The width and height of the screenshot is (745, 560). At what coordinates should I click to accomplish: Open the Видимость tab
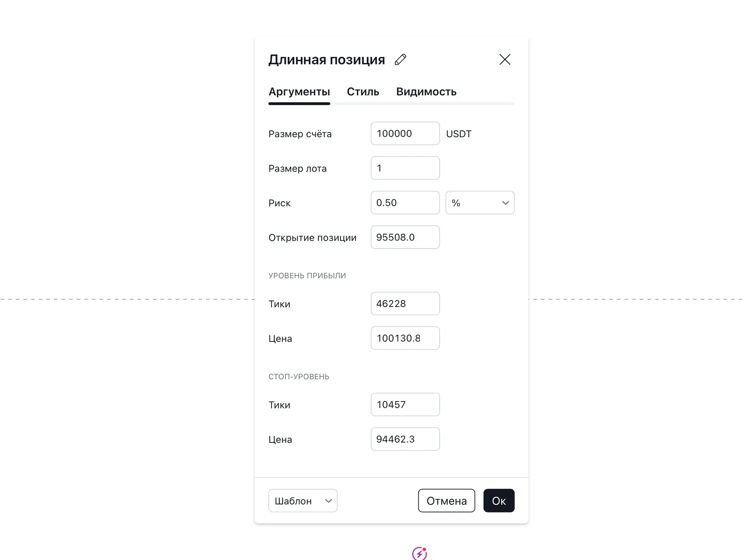click(x=426, y=92)
